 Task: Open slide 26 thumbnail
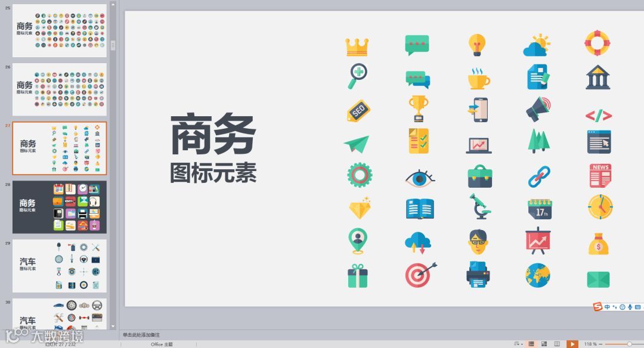(60, 89)
